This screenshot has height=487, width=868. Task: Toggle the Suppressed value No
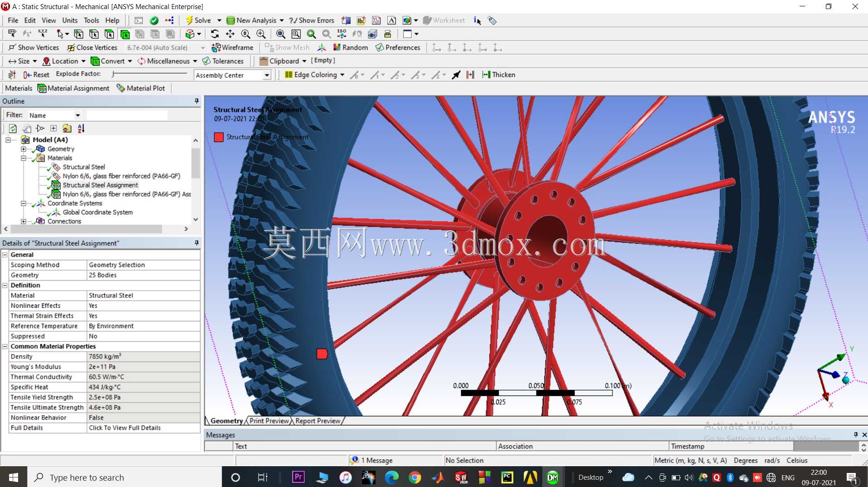coord(143,336)
